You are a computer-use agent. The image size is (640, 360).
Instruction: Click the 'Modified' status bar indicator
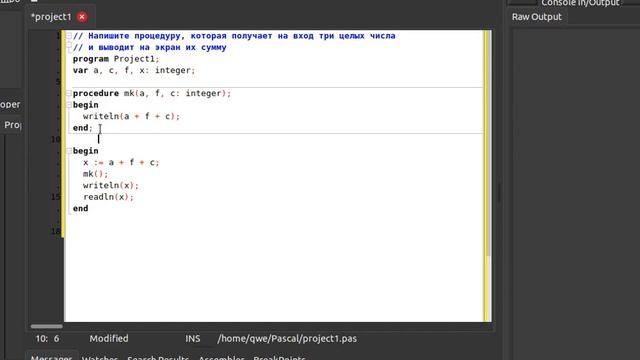109,338
